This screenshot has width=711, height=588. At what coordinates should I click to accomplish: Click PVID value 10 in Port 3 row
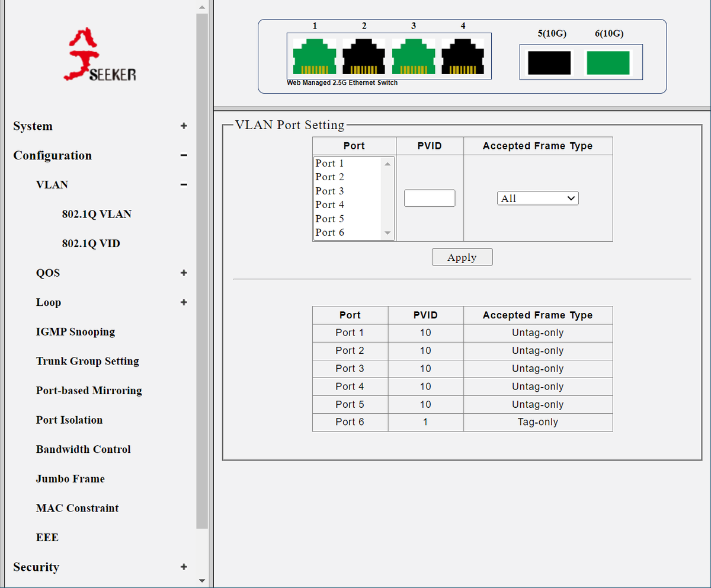tap(425, 369)
